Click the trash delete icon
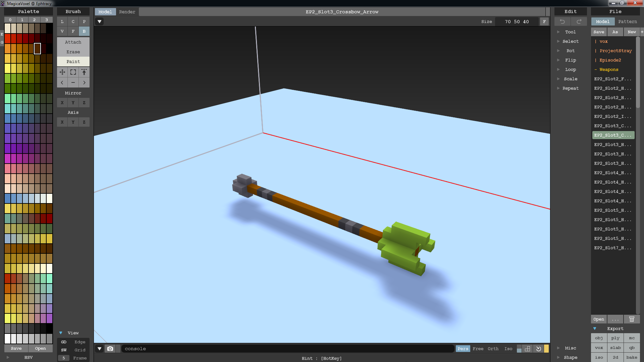Screen dimensions: 644x362 [x=632, y=319]
